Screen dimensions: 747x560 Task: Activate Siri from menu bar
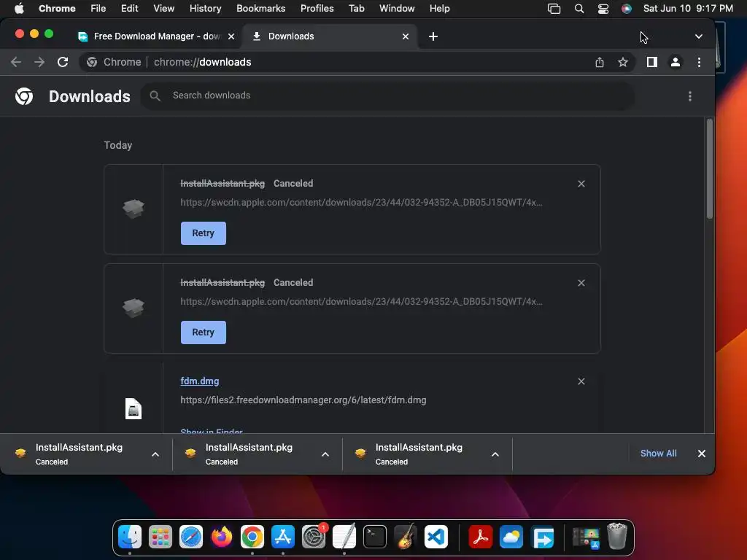pyautogui.click(x=627, y=9)
